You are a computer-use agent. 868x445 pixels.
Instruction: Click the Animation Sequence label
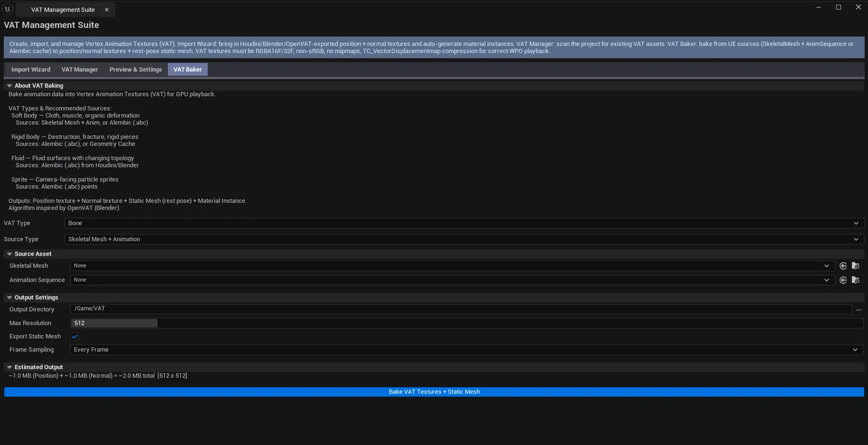click(37, 280)
